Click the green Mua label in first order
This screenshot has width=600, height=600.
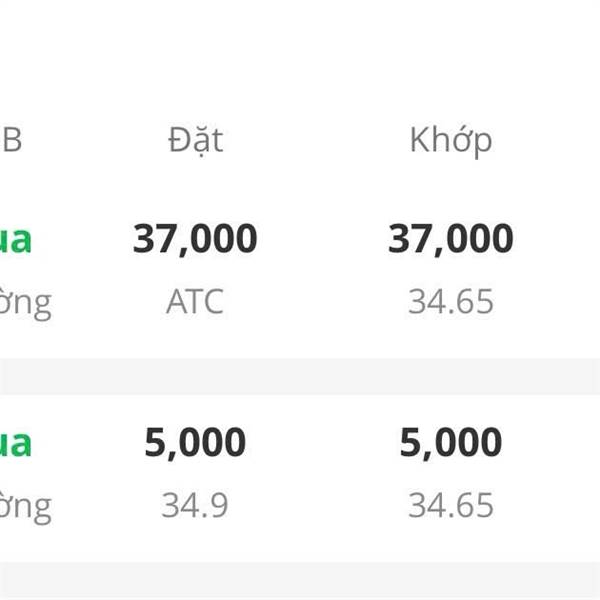[x=16, y=240]
